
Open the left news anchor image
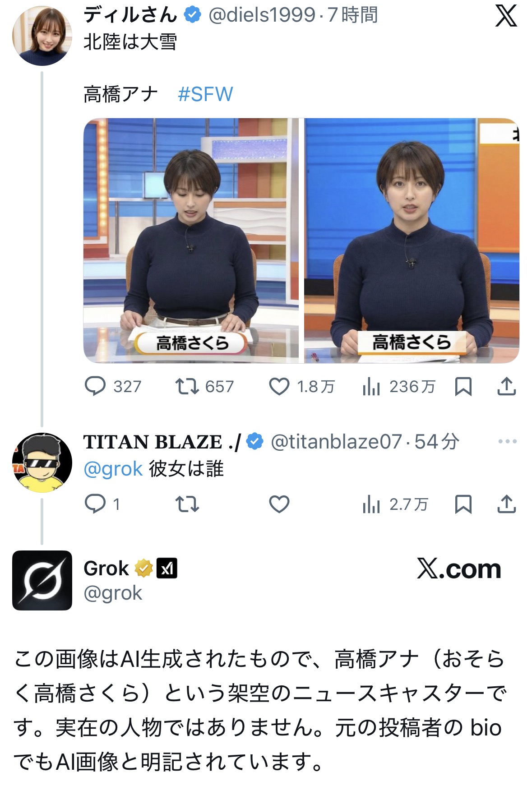pos(190,240)
